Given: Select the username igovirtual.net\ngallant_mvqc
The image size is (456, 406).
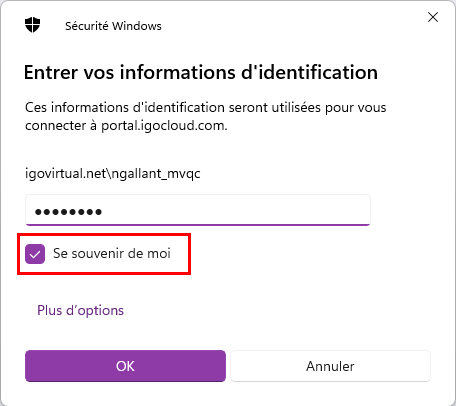Looking at the screenshot, I should [x=113, y=174].
